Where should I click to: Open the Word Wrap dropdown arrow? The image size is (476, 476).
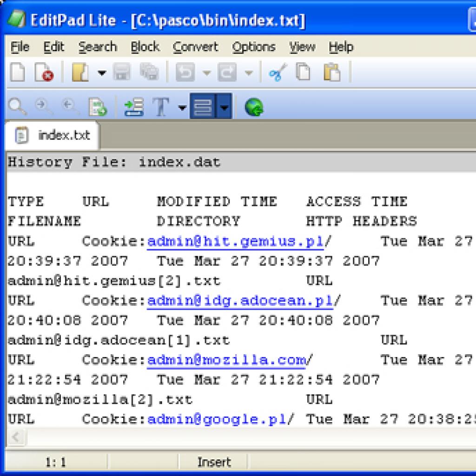point(224,106)
